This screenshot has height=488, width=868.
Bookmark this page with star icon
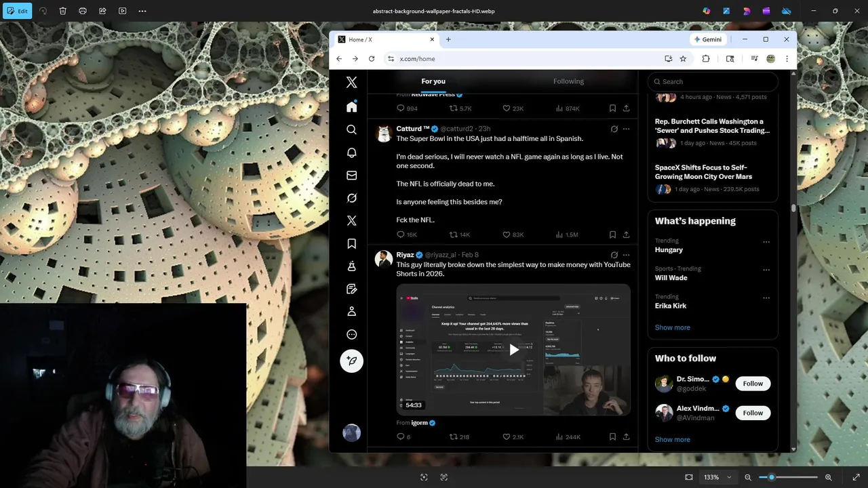[683, 59]
